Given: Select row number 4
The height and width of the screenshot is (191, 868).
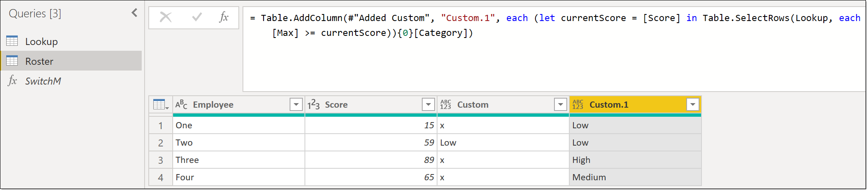Looking at the screenshot, I should click(161, 177).
